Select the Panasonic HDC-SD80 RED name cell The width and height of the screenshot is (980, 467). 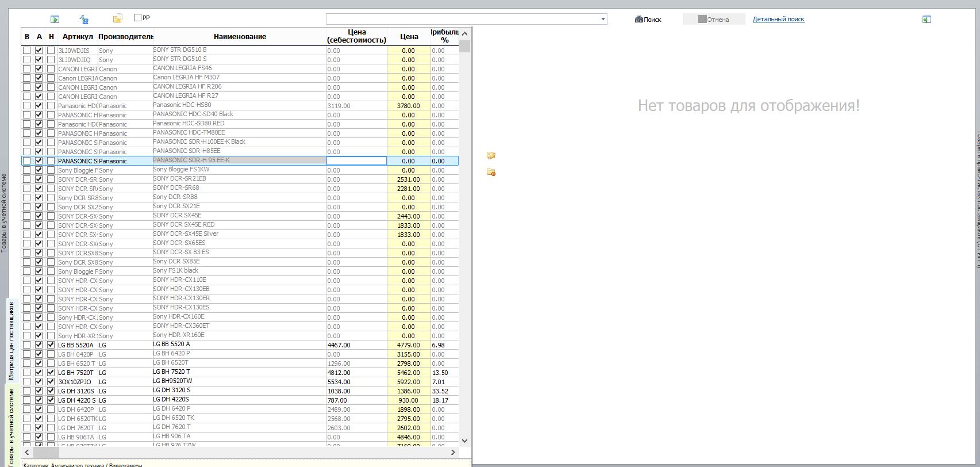click(x=240, y=124)
